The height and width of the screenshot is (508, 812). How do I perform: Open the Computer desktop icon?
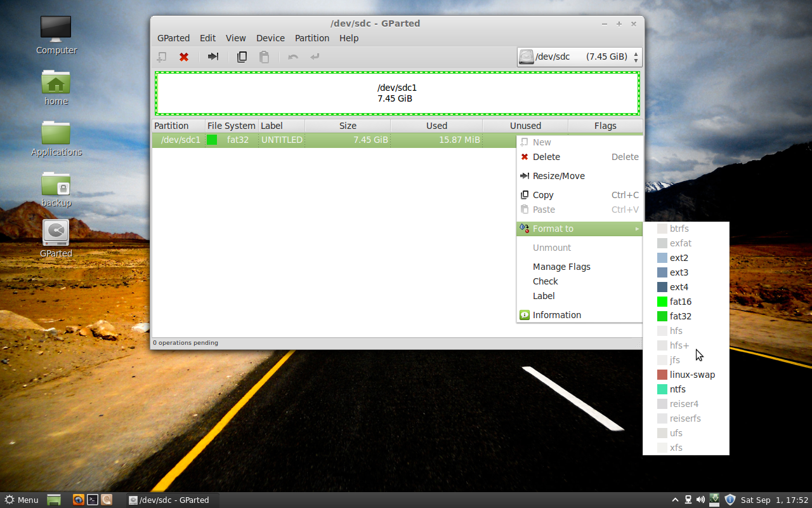(56, 36)
